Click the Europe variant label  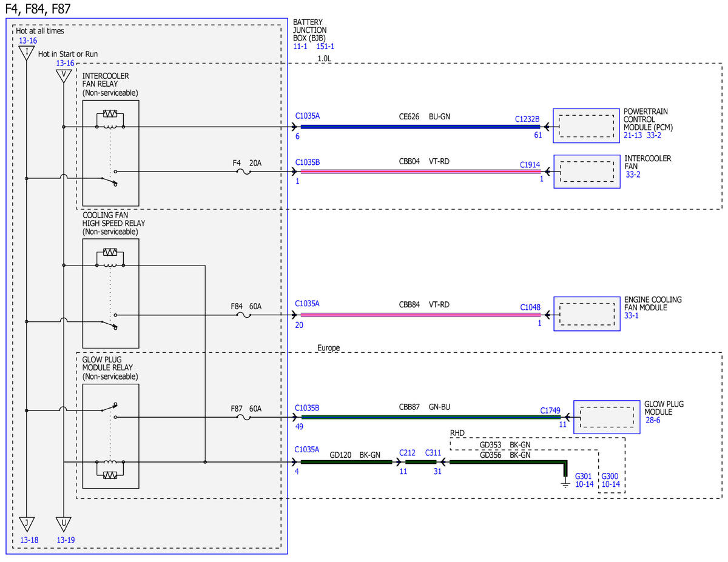(x=329, y=348)
